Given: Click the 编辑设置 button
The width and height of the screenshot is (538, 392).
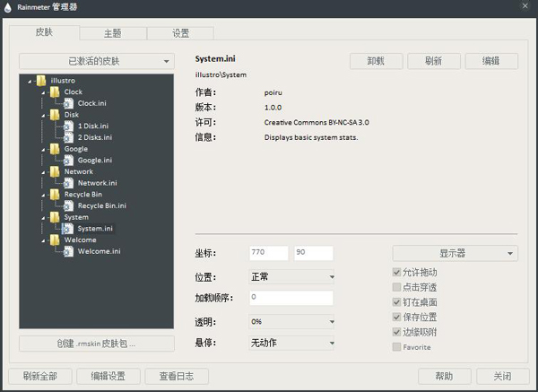Looking at the screenshot, I should click(108, 376).
